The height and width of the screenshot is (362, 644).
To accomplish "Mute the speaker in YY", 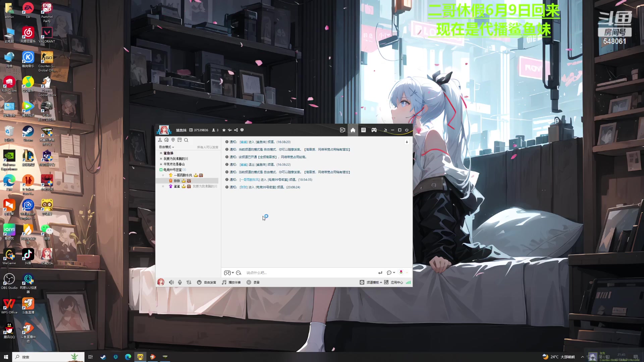I will point(171,283).
